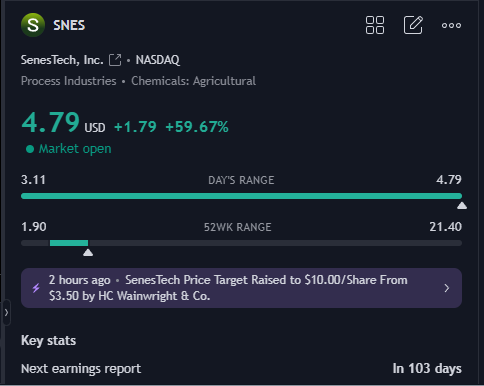
Task: Expand news item with right chevron
Action: pos(447,288)
